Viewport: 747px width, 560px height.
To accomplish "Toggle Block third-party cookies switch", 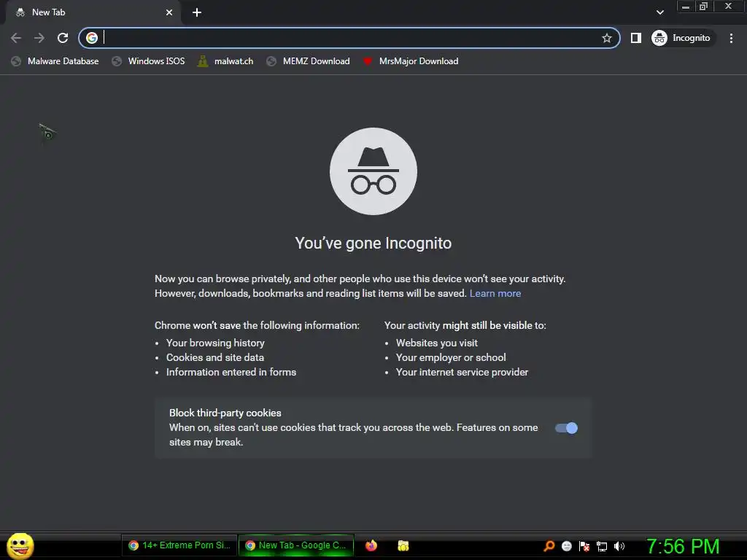I will pos(566,428).
